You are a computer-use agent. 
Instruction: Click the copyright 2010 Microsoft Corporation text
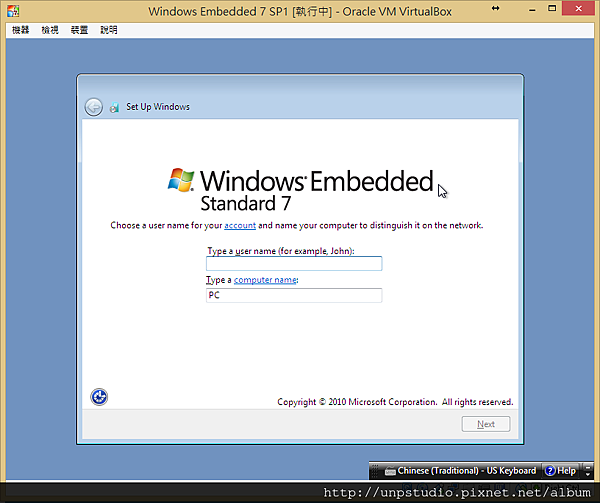tap(395, 402)
